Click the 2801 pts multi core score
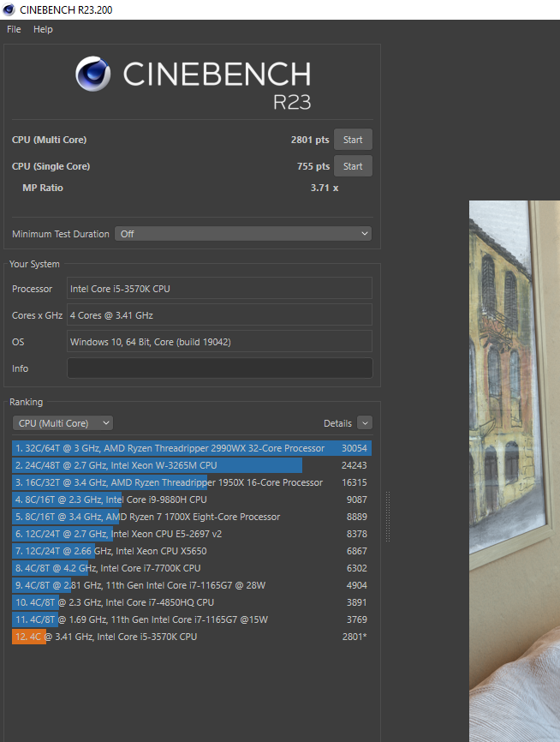The image size is (560, 742). click(310, 140)
